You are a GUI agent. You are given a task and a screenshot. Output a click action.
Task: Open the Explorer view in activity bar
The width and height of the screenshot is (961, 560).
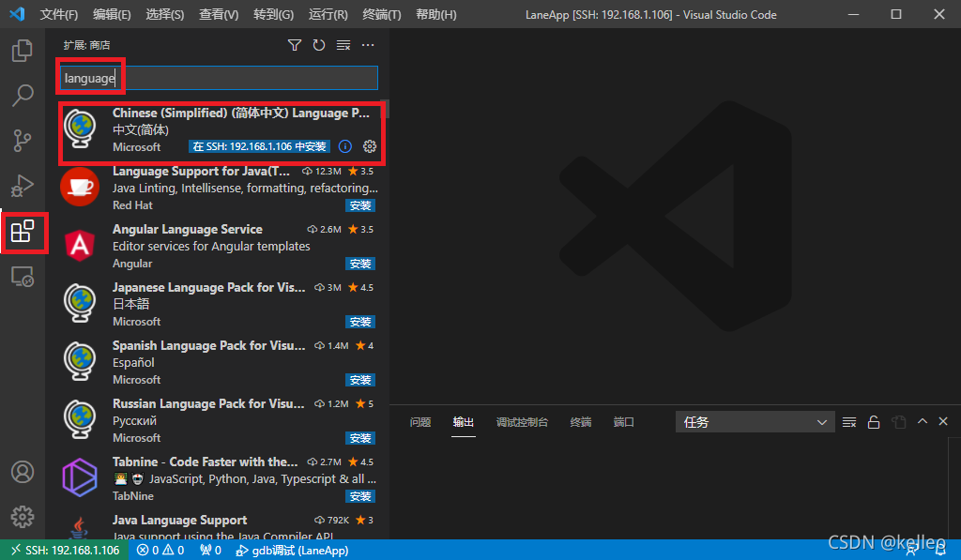coord(23,51)
